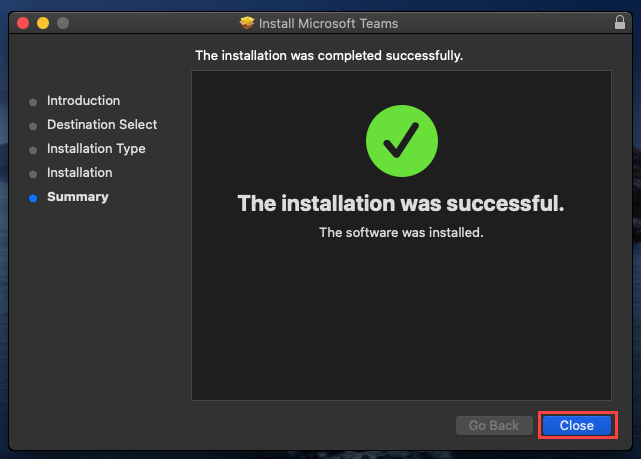Click the 'Install Microsoft Teams' window title
Image resolution: width=641 pixels, height=459 pixels.
pyautogui.click(x=328, y=23)
